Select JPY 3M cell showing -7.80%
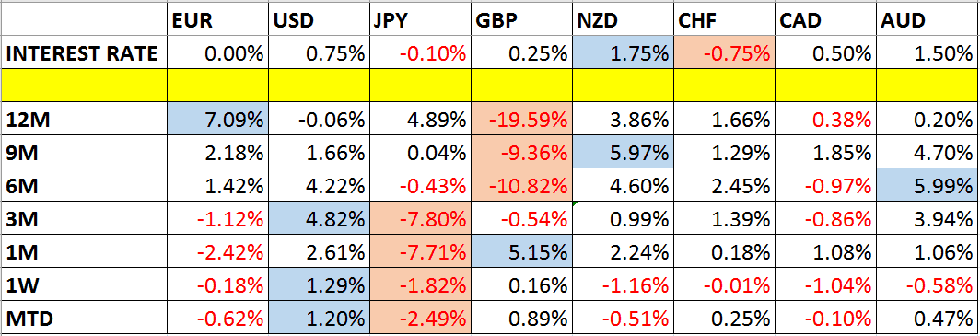The width and height of the screenshot is (980, 336). pos(419,219)
